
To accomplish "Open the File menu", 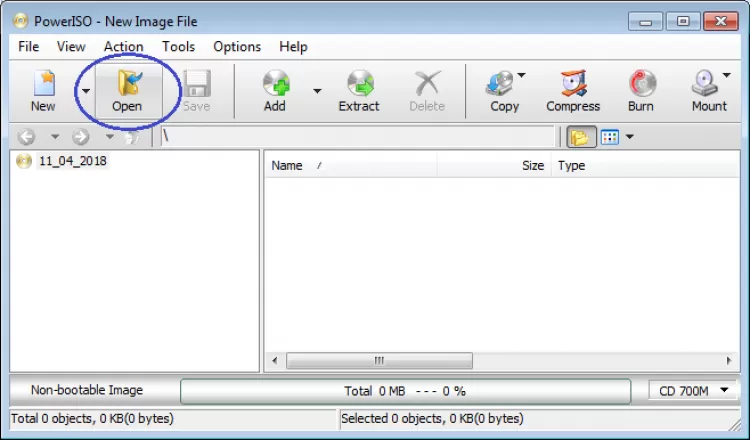I will [29, 47].
